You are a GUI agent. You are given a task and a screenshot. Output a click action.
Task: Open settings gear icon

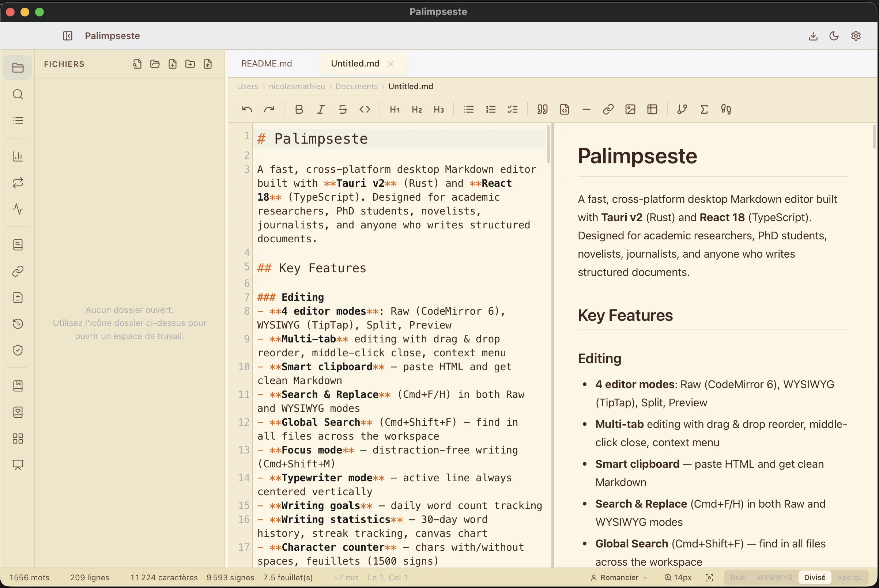pos(856,36)
